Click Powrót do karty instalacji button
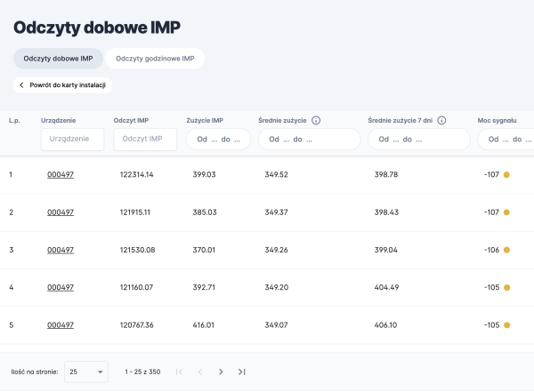The width and height of the screenshot is (534, 392). [x=62, y=85]
